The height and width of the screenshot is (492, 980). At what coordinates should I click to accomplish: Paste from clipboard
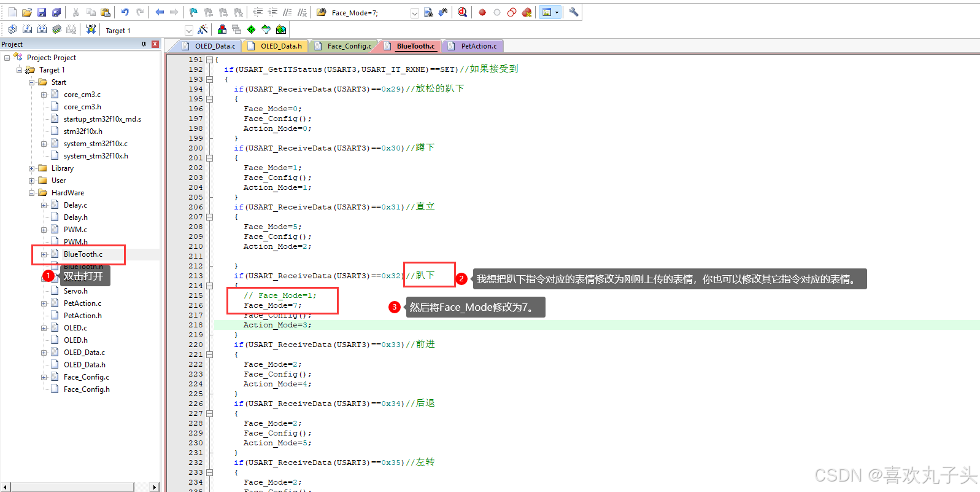click(x=106, y=12)
